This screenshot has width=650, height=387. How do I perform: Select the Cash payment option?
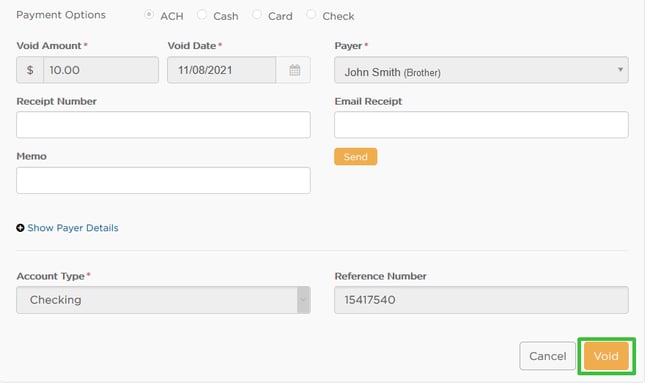pos(202,15)
